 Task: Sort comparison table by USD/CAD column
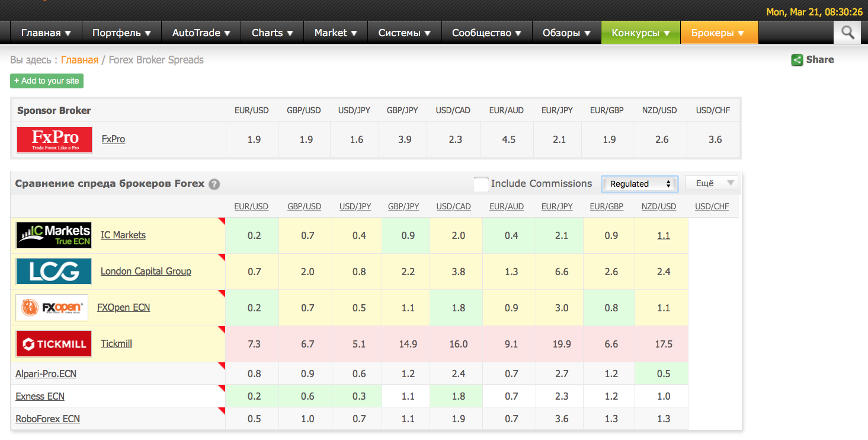click(x=454, y=206)
